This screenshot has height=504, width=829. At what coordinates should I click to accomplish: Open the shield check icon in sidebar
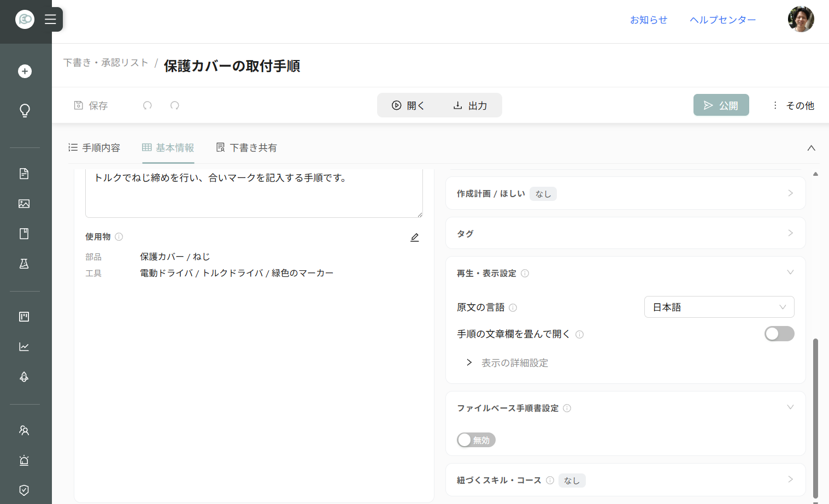pos(24,490)
